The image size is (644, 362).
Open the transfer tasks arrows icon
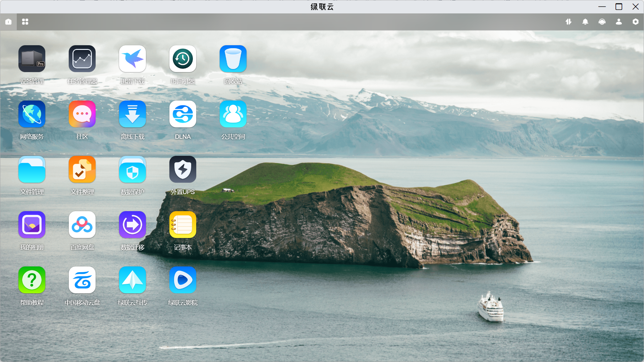[x=569, y=22]
